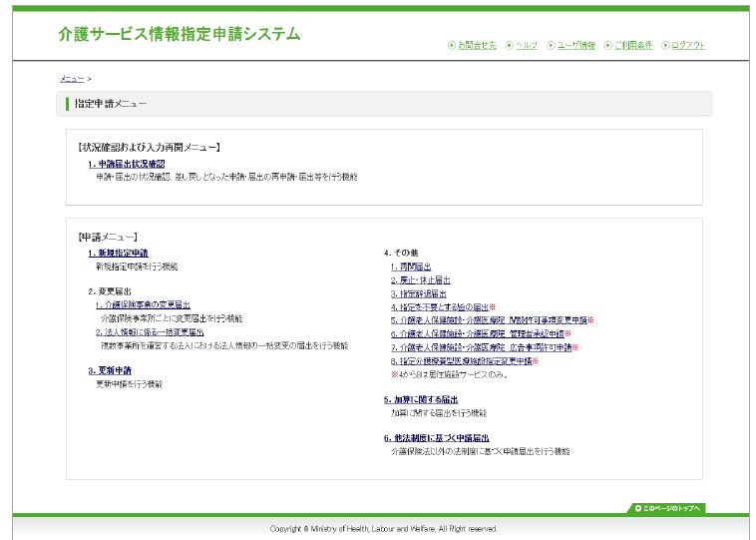Open 指定を不要とする旨の届出 link
Image resolution: width=756 pixels, height=540 pixels.
tap(439, 307)
